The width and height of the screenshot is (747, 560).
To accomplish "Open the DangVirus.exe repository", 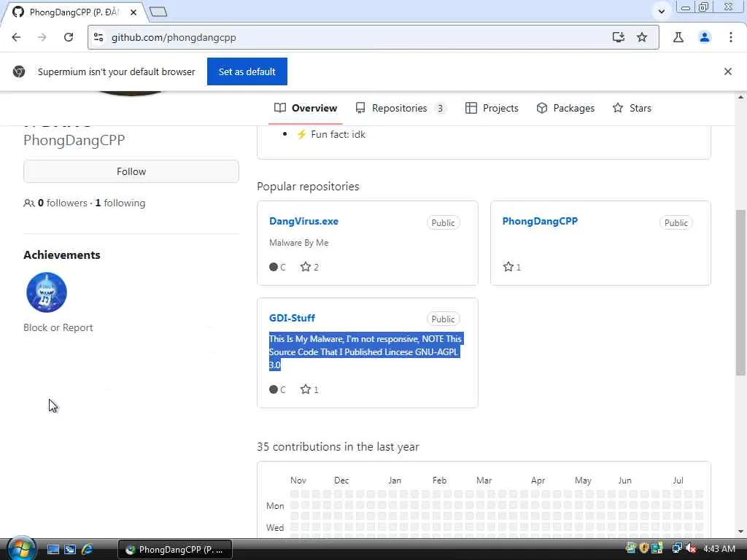I will [303, 221].
